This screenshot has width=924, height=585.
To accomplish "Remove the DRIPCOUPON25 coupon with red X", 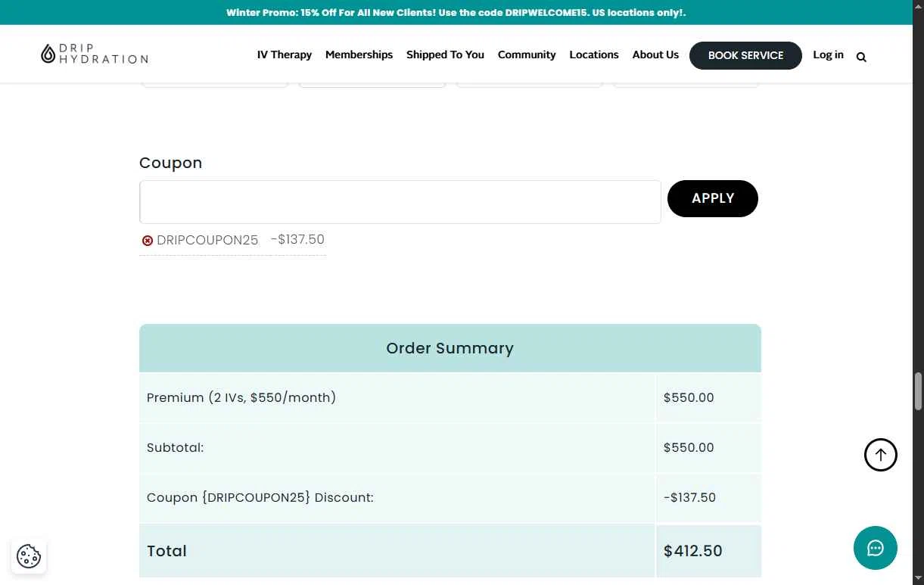I will [148, 241].
